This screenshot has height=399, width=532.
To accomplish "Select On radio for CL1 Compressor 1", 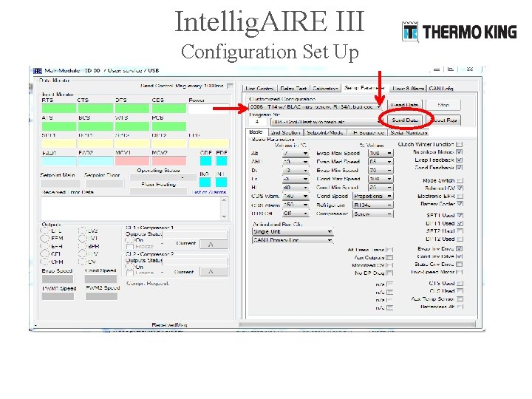I will coord(129,240).
